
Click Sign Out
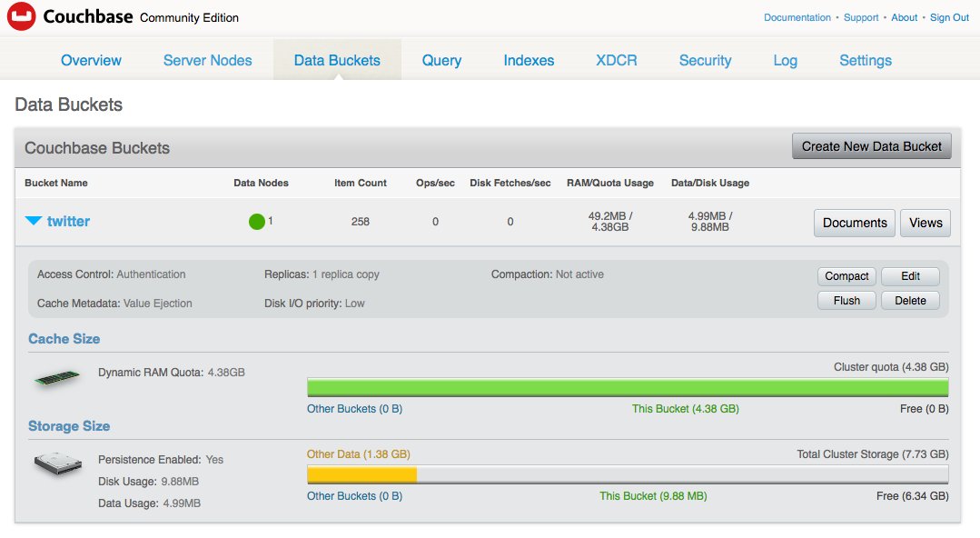tap(949, 17)
